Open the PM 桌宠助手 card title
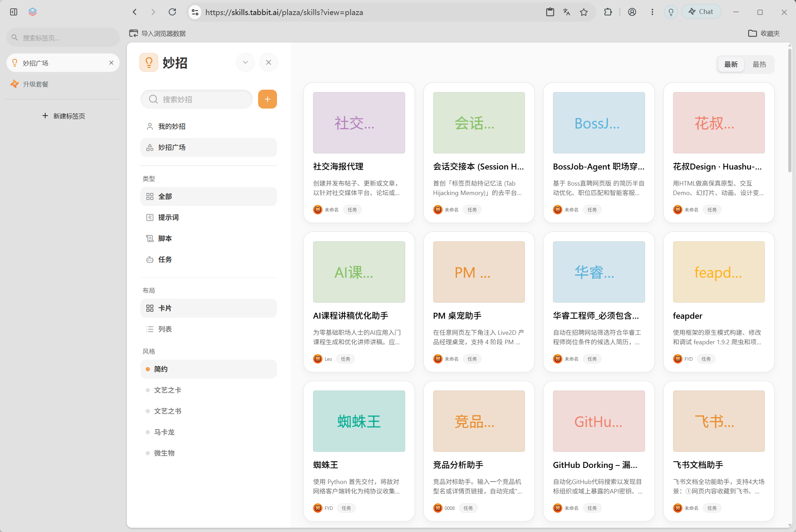This screenshot has height=532, width=796. (x=457, y=316)
